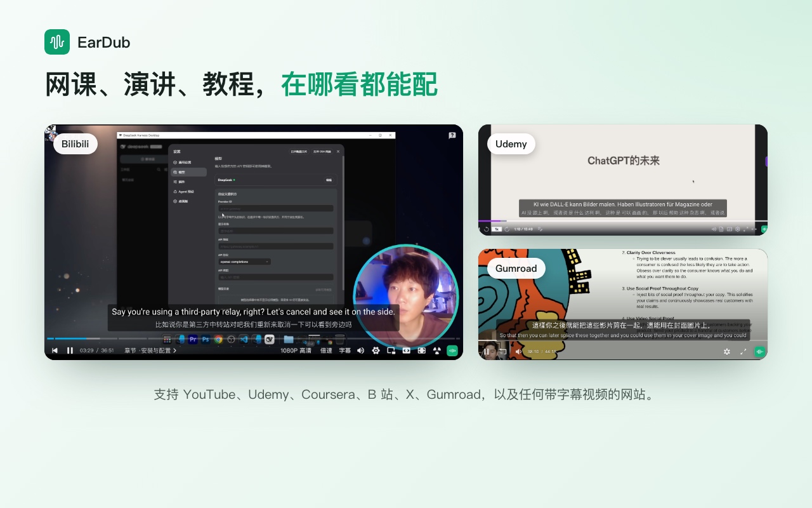Screen dimensions: 812x508
Task: Expand the Udemy video to fullscreen
Action: (746, 229)
